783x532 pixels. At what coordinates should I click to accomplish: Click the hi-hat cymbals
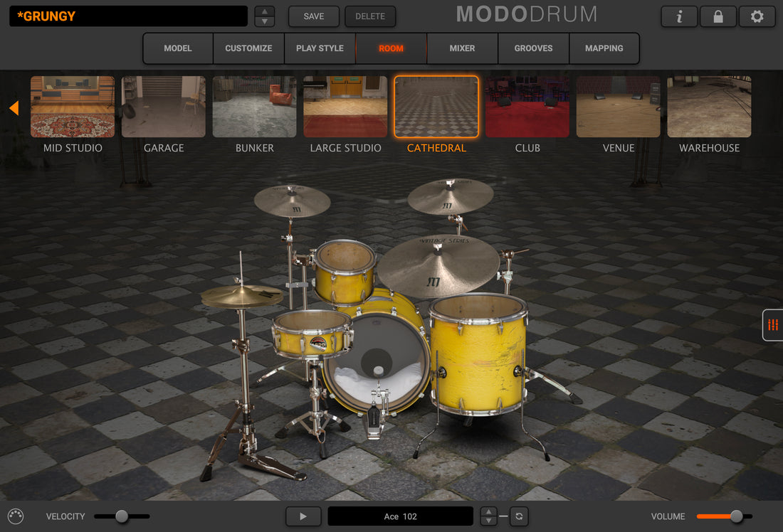[x=241, y=297]
